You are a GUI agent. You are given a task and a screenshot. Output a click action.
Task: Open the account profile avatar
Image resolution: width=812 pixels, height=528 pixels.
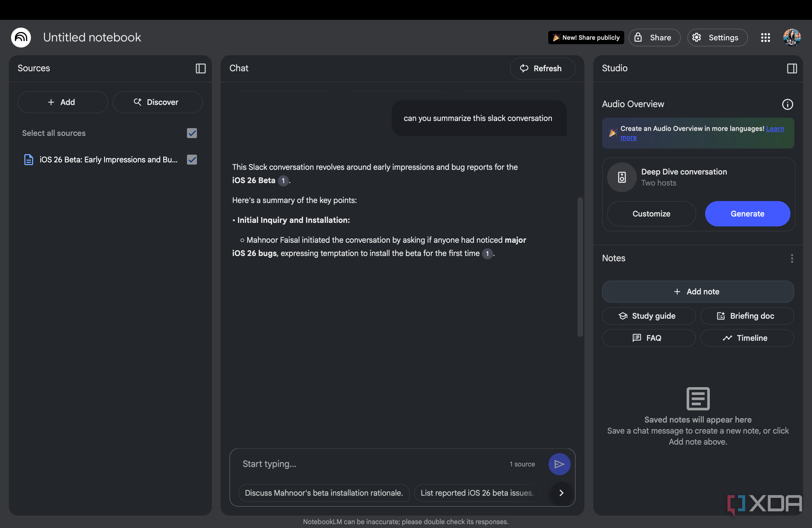(792, 38)
